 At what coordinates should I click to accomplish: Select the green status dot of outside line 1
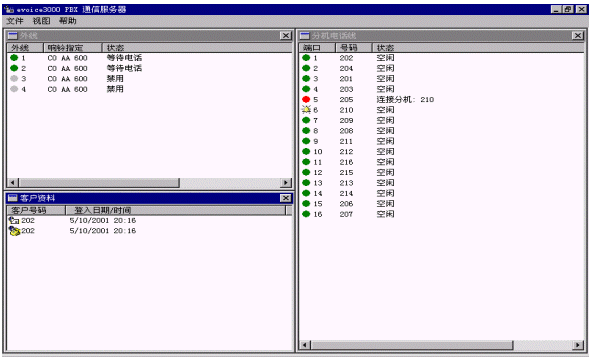(x=14, y=58)
